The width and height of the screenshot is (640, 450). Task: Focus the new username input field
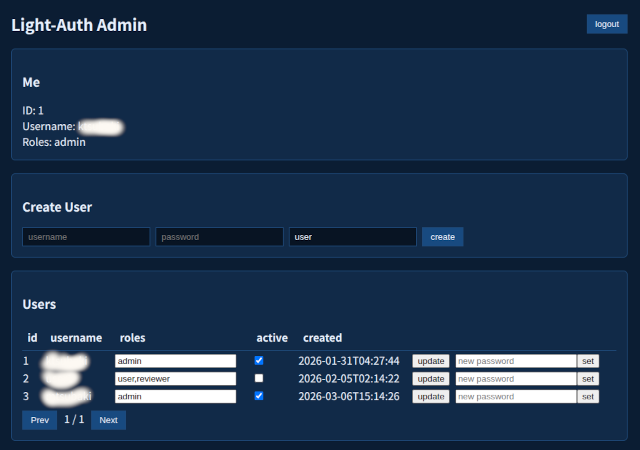click(x=86, y=237)
